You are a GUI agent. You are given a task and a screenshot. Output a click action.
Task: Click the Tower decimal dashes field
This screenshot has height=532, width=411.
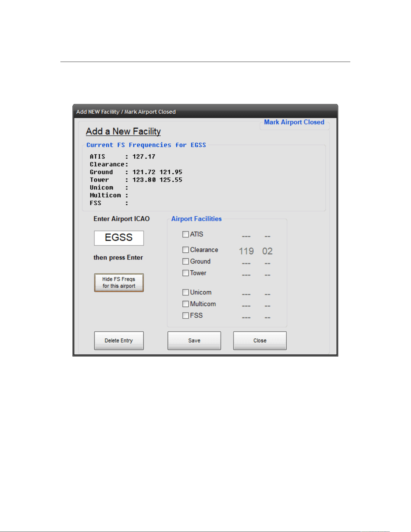tap(268, 275)
